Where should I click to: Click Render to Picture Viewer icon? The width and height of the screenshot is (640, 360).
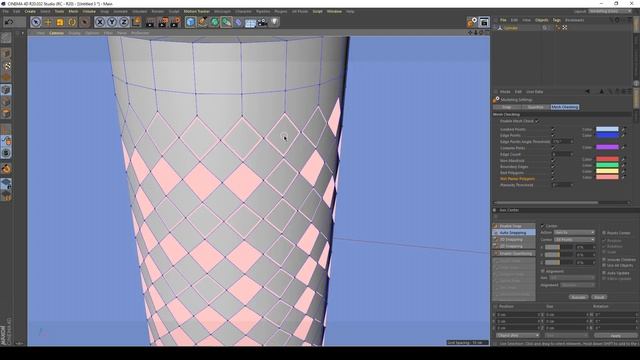click(x=163, y=22)
